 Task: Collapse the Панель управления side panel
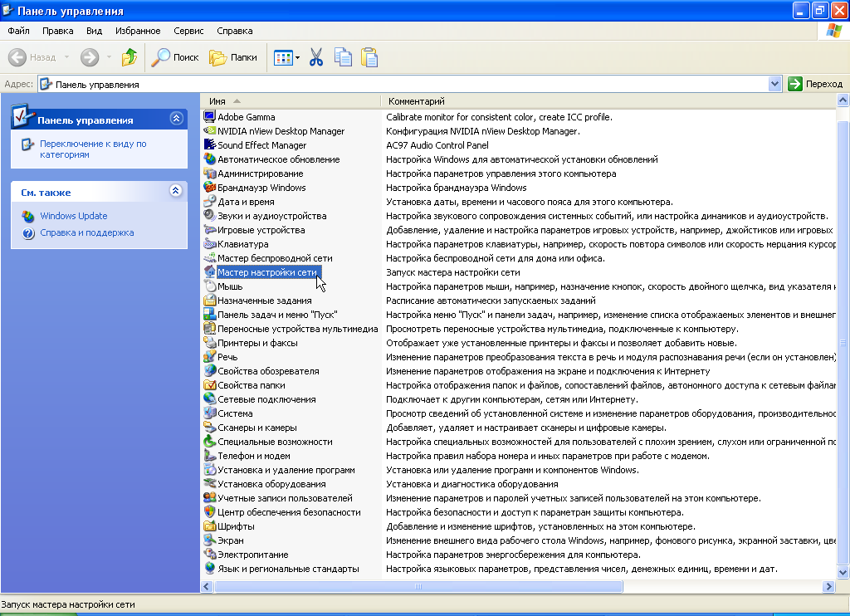[x=175, y=120]
